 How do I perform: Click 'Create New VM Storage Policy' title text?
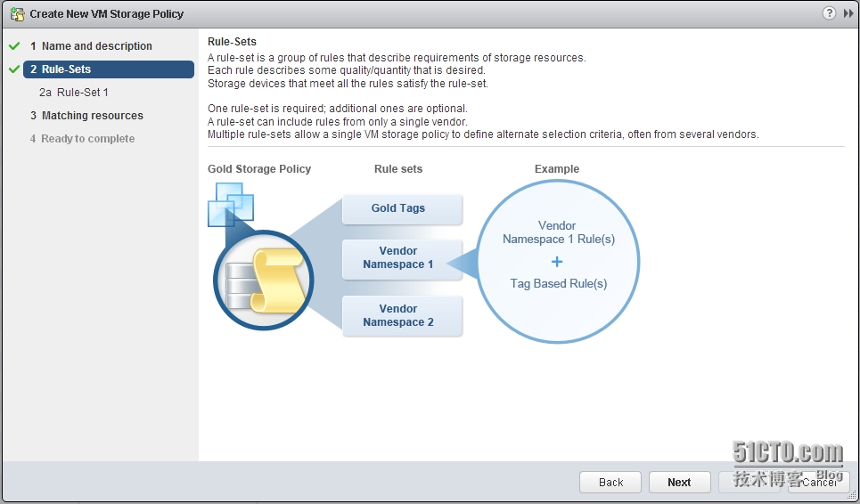[x=106, y=13]
